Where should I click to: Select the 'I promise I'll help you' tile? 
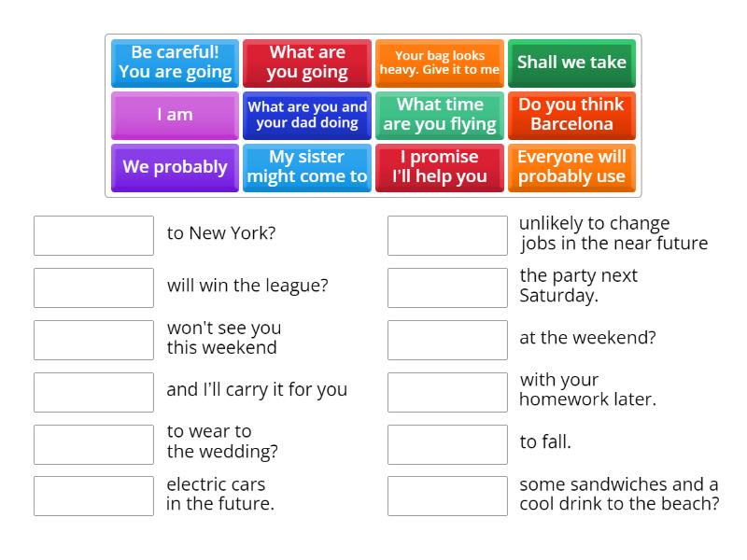[440, 167]
